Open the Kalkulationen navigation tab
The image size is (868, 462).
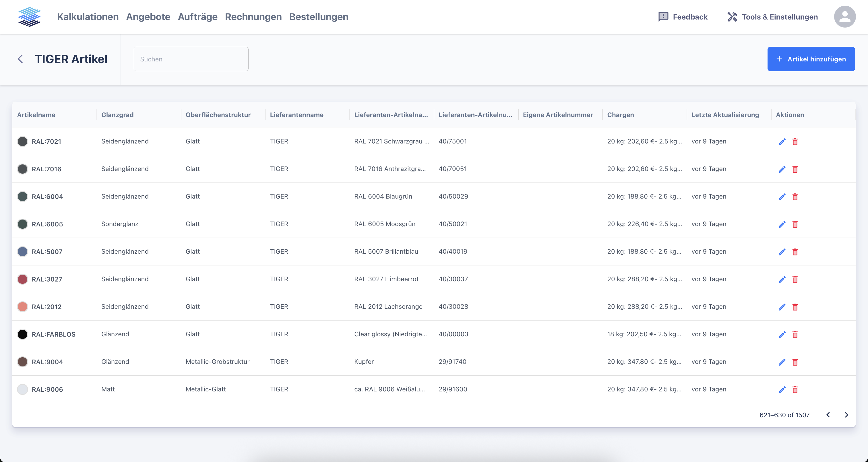(x=88, y=17)
